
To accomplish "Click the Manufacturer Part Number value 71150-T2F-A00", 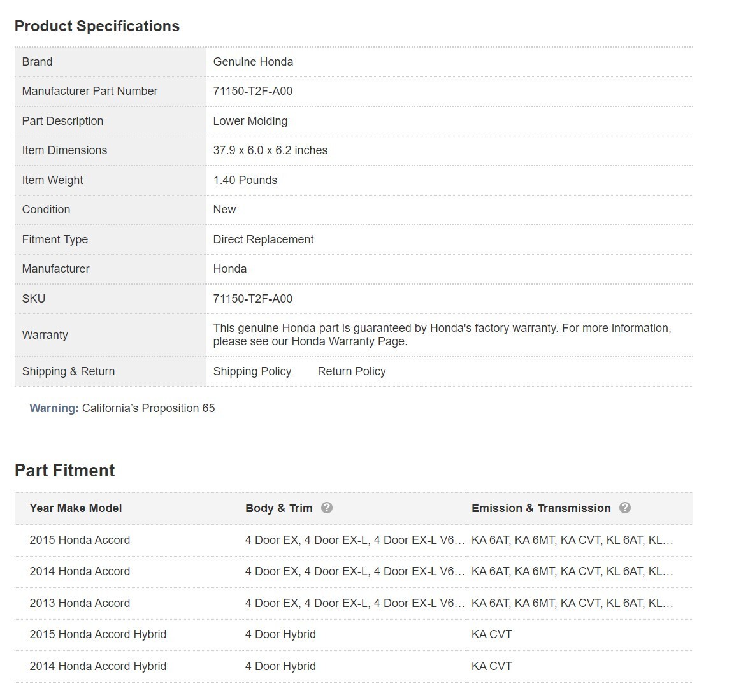I will tap(252, 91).
